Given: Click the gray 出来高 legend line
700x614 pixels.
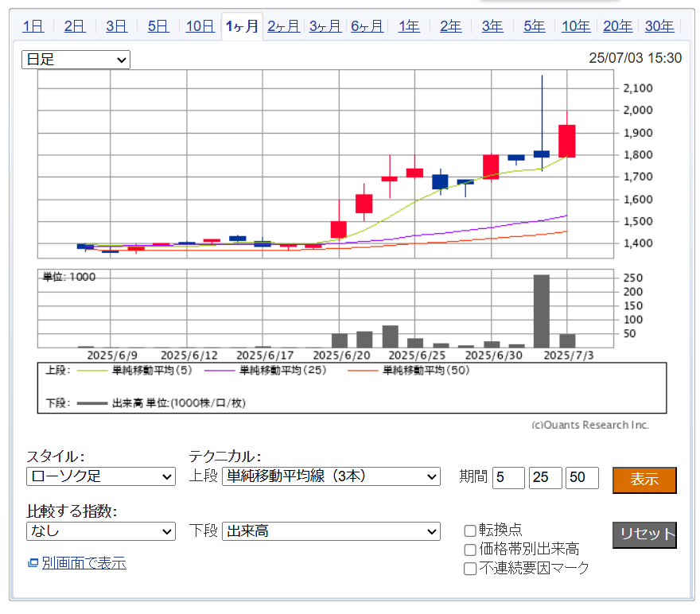Looking at the screenshot, I should pyautogui.click(x=92, y=403).
